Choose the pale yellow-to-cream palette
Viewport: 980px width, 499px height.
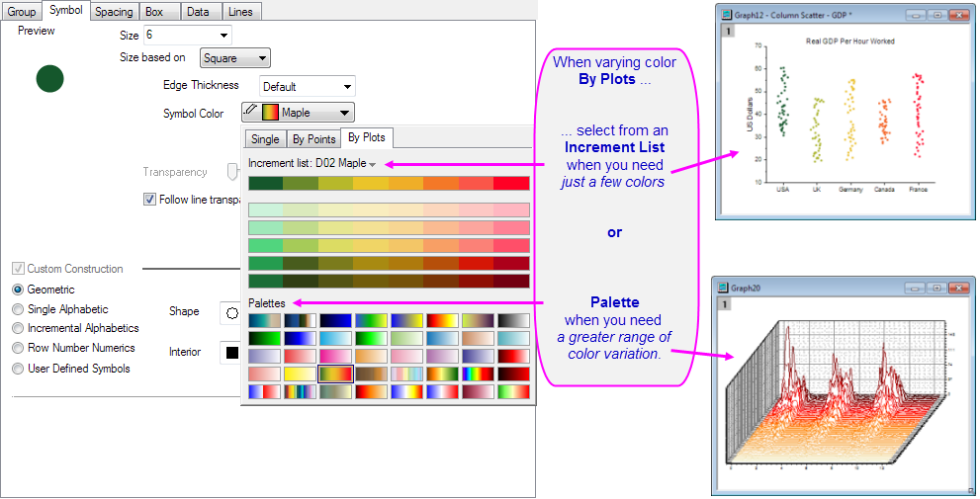click(300, 374)
